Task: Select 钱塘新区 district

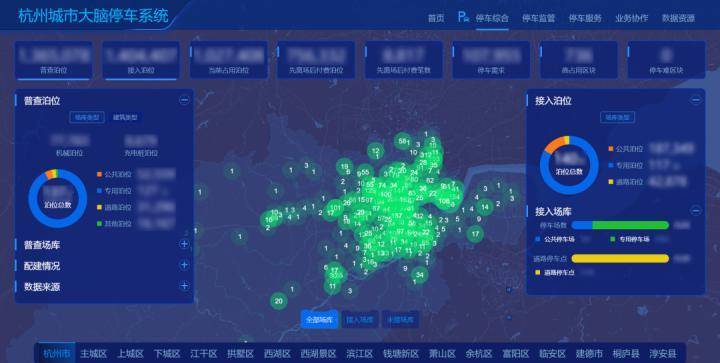Action: (x=401, y=354)
